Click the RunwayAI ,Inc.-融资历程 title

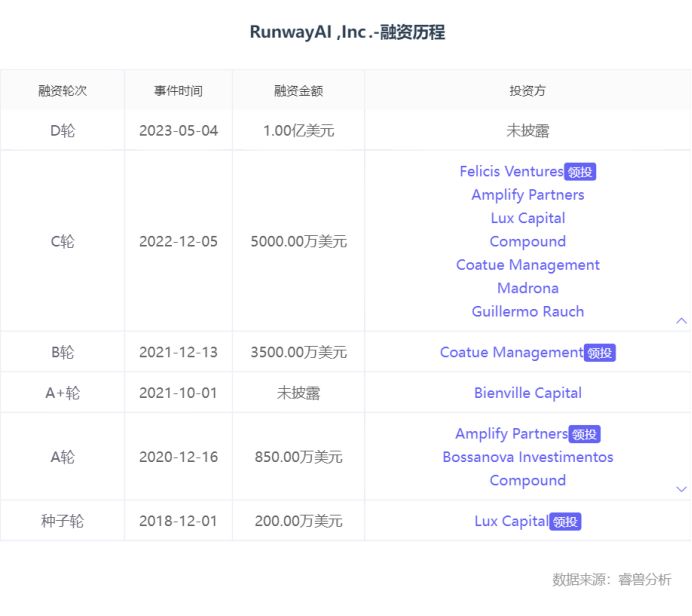(347, 32)
